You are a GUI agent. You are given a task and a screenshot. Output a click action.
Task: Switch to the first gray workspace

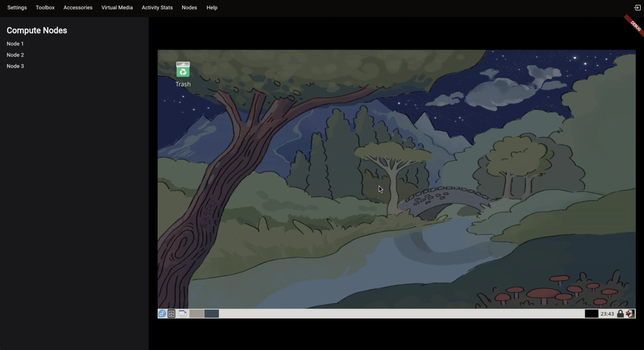point(197,314)
